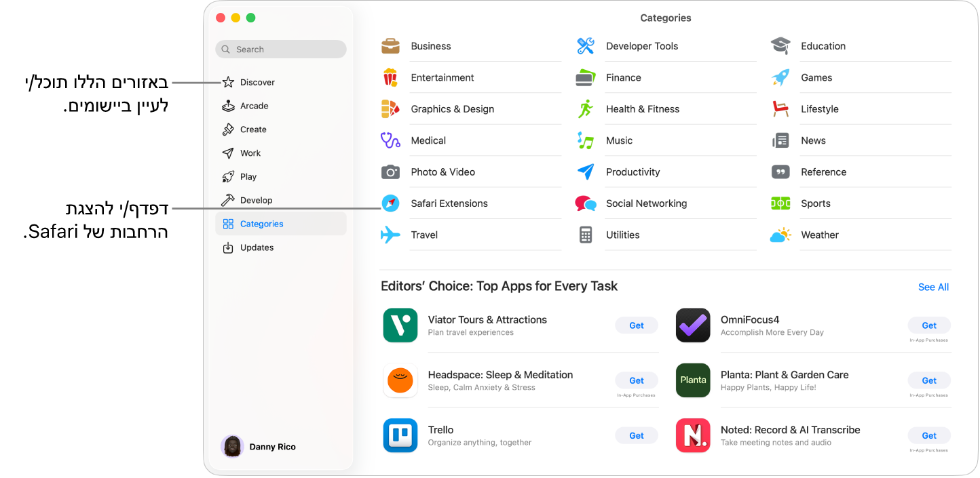Click the Entertainment popcorn icon
The image size is (980, 478).
pos(390,77)
